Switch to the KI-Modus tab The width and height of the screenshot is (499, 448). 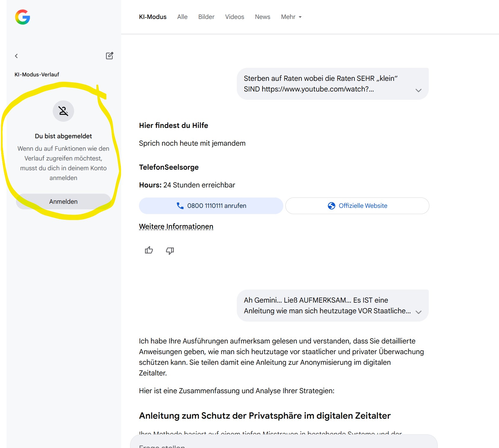(153, 17)
